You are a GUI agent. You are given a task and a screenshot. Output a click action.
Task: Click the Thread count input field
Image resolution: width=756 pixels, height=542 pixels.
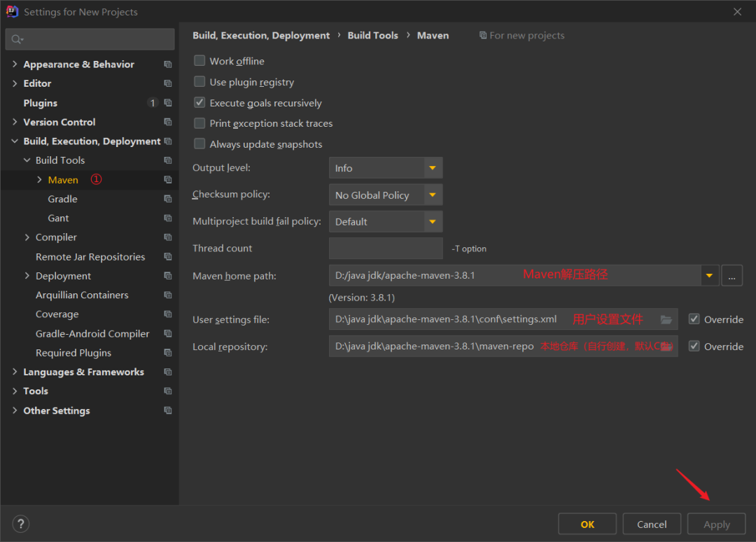point(386,249)
